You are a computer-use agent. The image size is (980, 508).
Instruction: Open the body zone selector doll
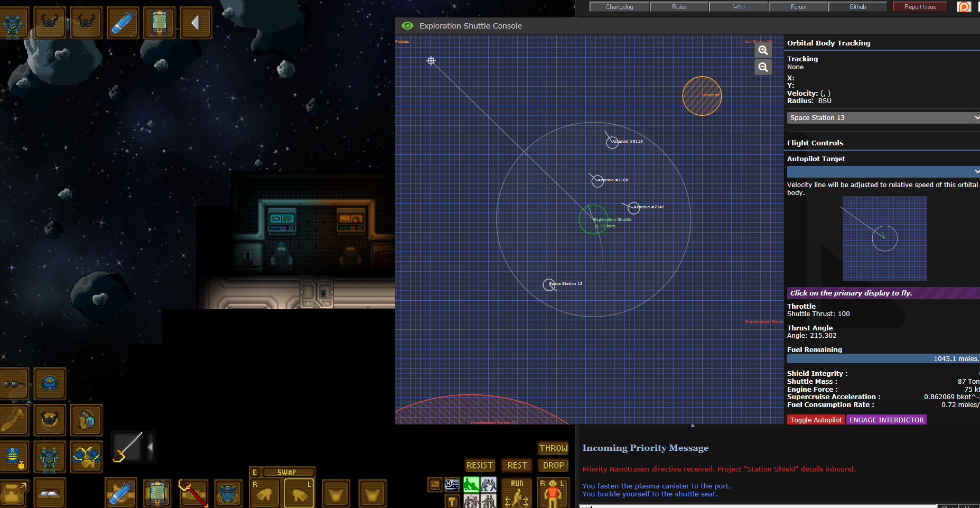pyautogui.click(x=553, y=493)
